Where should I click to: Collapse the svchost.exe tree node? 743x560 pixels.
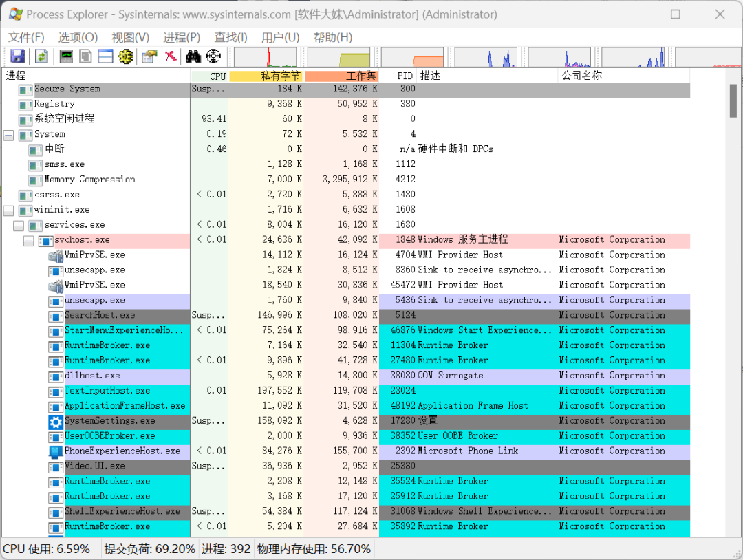point(29,241)
